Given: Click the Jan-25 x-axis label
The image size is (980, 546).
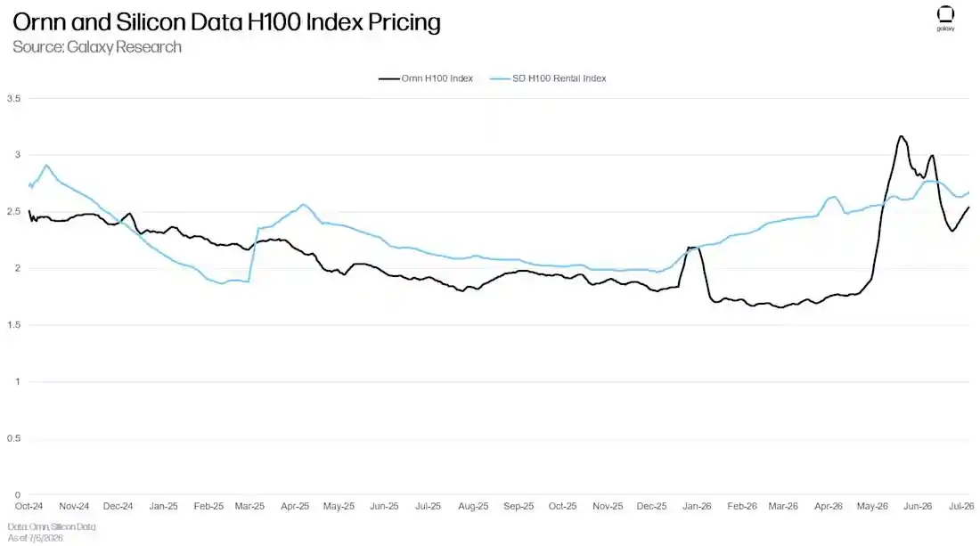Looking at the screenshot, I should coord(163,506).
